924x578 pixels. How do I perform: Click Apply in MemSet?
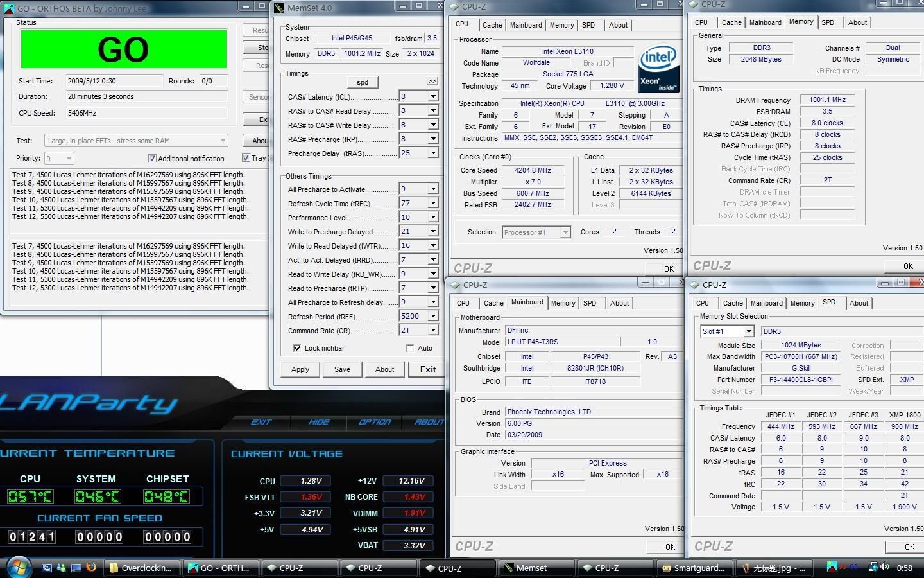300,369
